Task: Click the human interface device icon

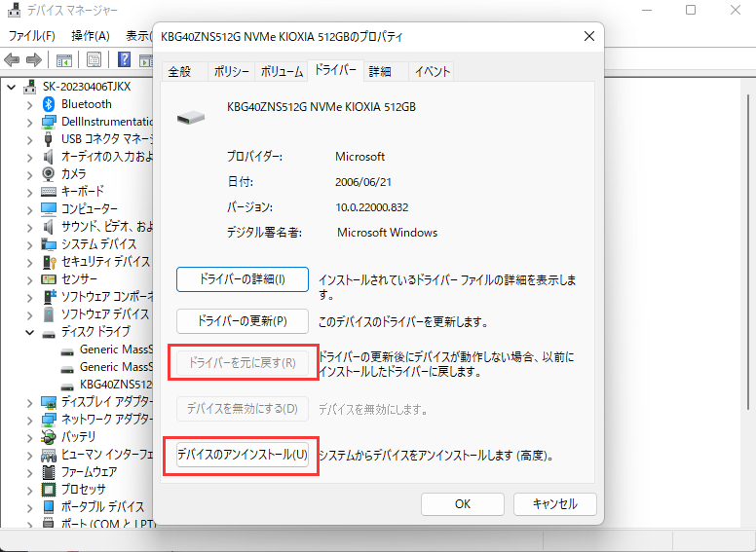Action: [x=48, y=455]
